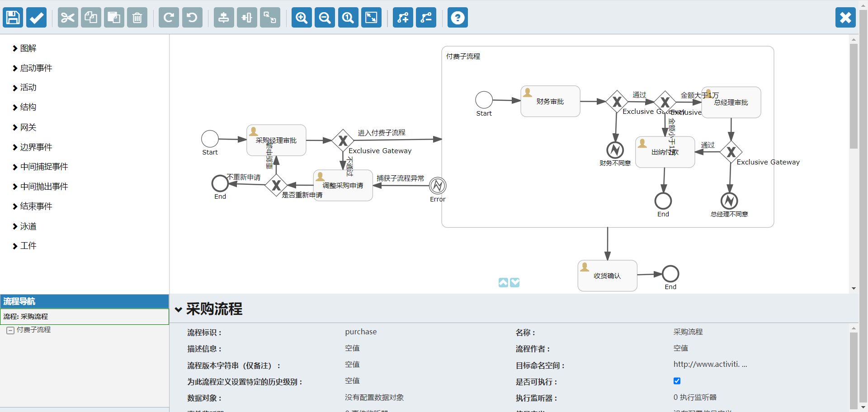Click the Redo arrow icon
Viewport: 868px width, 412px height.
pyautogui.click(x=169, y=18)
